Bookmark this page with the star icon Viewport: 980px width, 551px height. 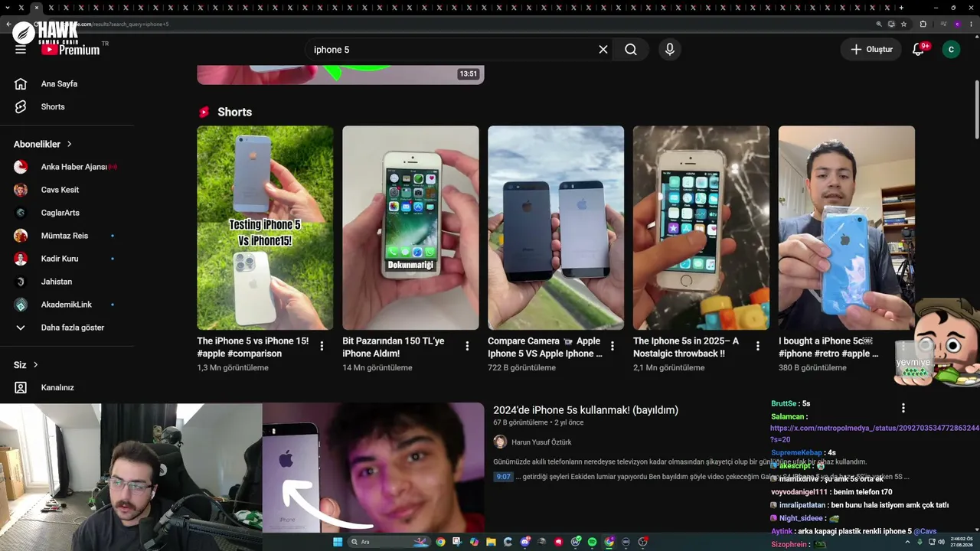(x=903, y=24)
